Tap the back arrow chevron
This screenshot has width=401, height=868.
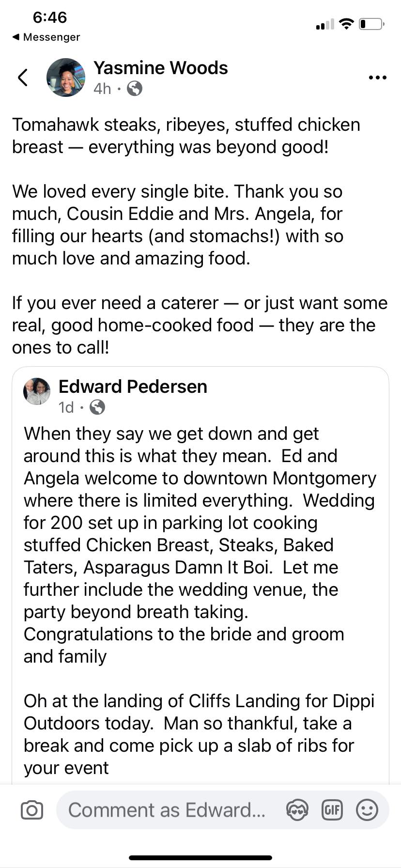[23, 77]
